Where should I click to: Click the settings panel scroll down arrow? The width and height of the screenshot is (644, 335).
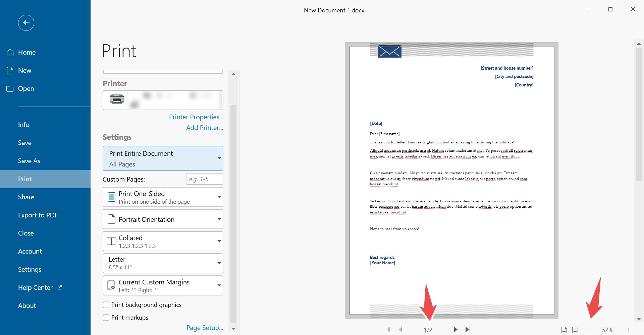pos(233,329)
